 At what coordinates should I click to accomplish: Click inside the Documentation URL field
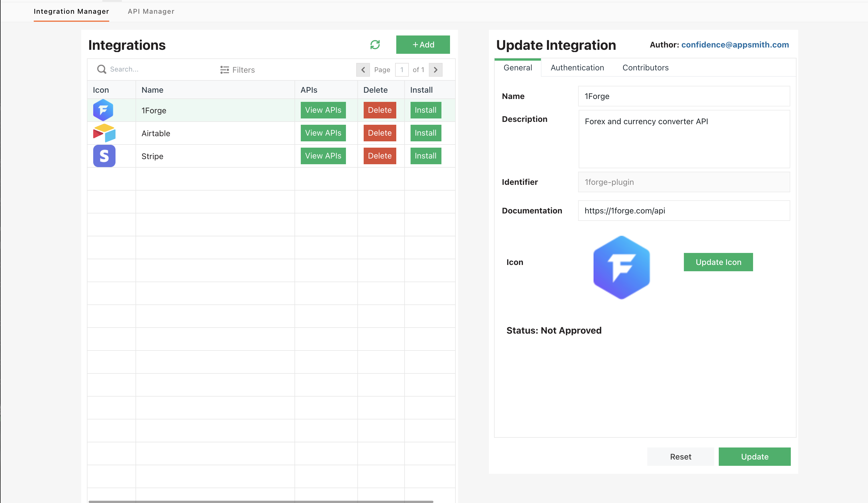point(684,211)
